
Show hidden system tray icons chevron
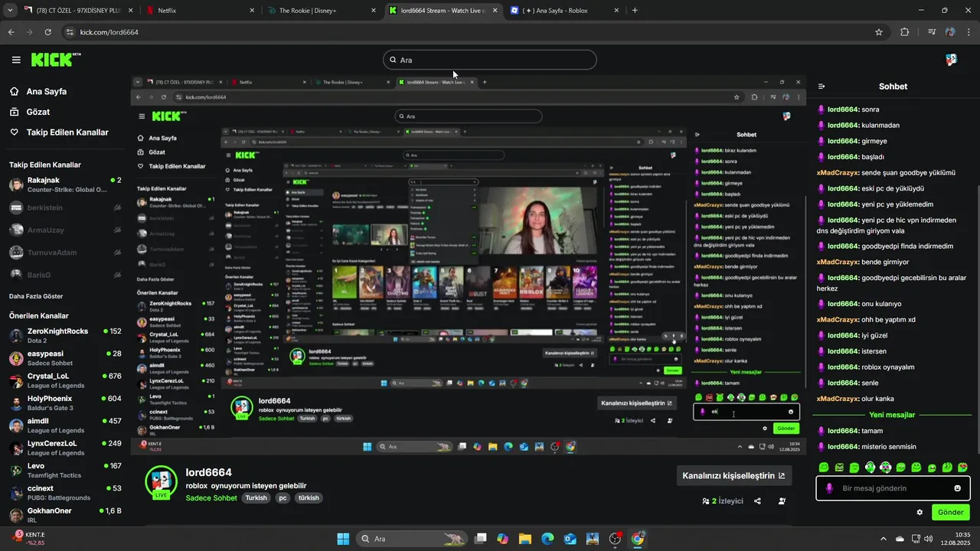[883, 539]
